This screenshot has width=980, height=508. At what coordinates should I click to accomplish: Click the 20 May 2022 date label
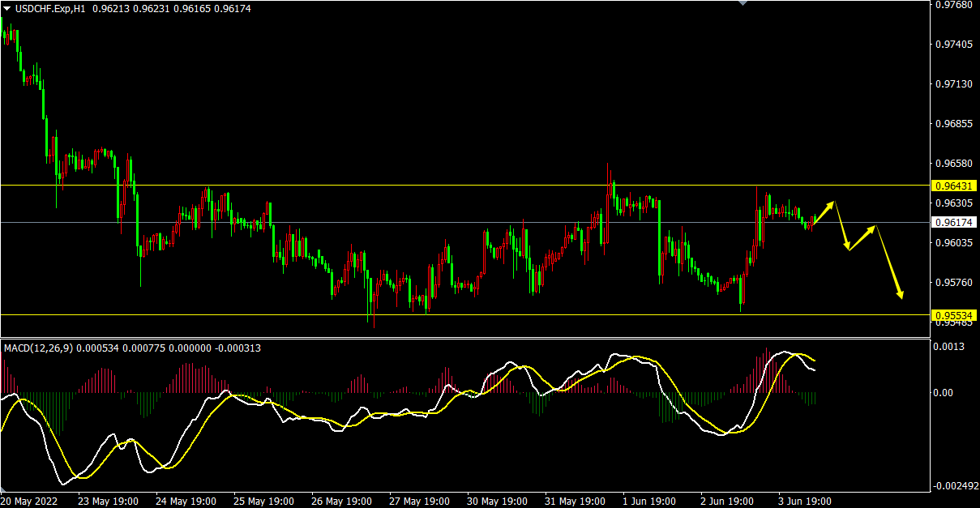[x=29, y=501]
